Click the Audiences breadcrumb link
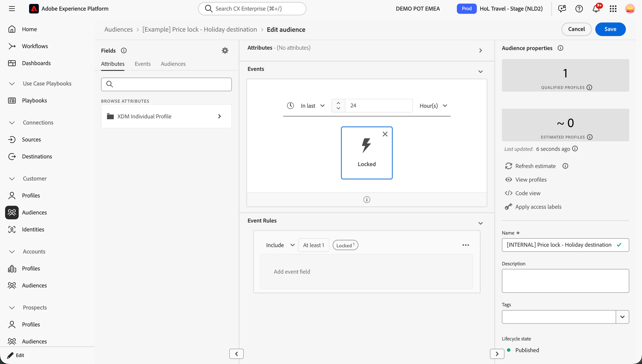The image size is (642, 364). [x=119, y=29]
